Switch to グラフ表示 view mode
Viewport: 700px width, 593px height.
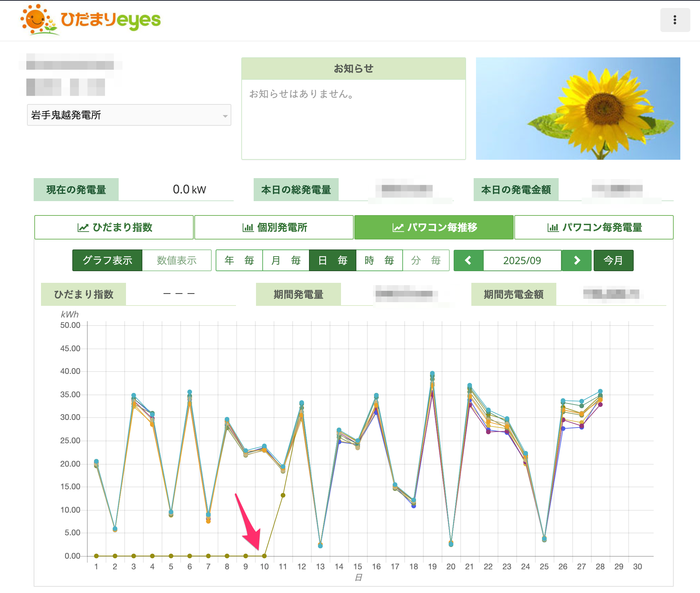[107, 260]
